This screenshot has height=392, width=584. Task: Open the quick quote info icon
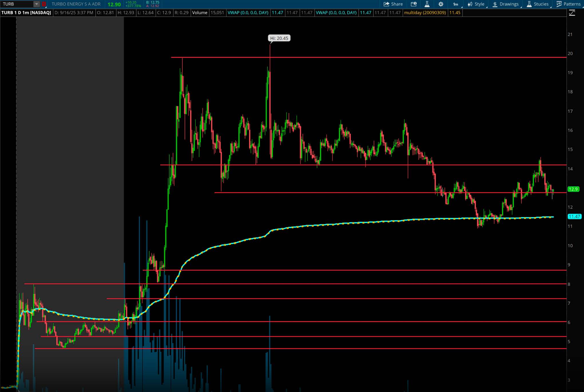coord(413,4)
